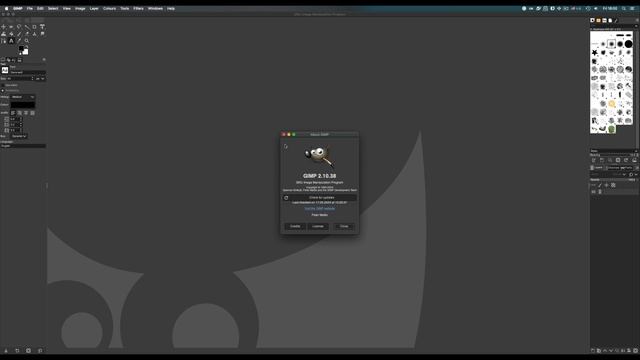Click the Check for updates button
640x360 pixels.
(320, 198)
